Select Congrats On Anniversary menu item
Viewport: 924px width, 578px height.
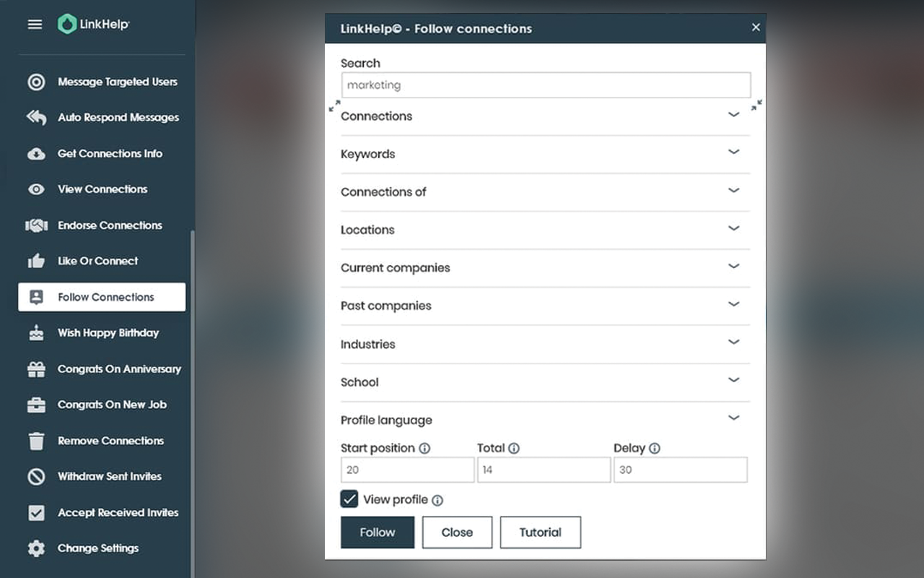coord(102,369)
